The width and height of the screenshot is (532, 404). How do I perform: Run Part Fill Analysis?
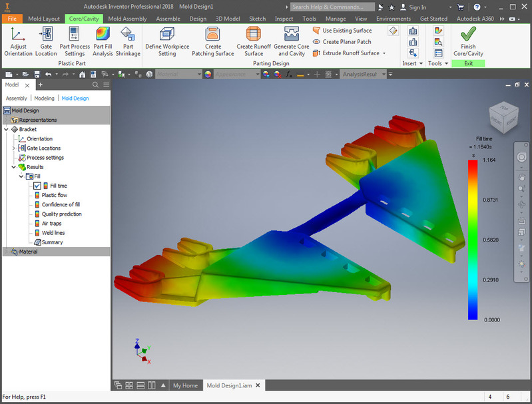(x=103, y=41)
